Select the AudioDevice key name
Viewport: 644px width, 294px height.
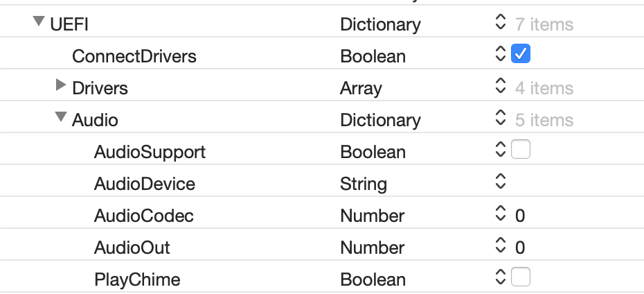[145, 184]
